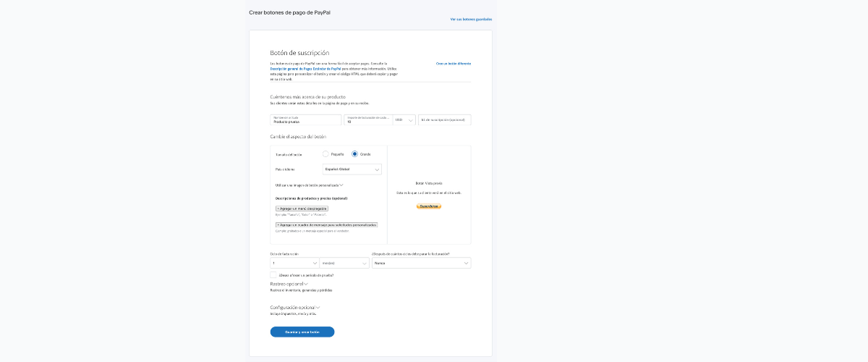The image size is (868, 362).
Task: Open the Español Global language dropdown
Action: (352, 169)
